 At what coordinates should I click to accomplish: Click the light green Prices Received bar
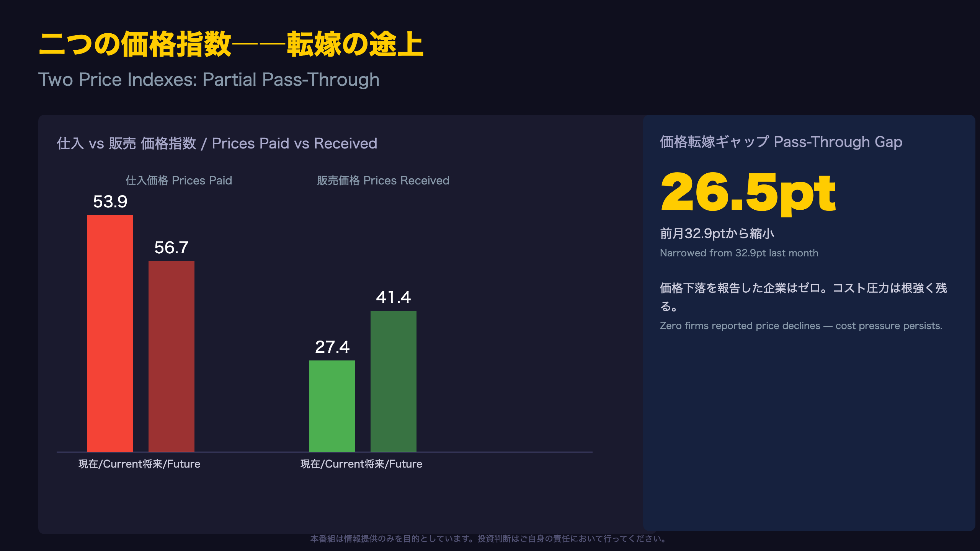[x=332, y=406]
